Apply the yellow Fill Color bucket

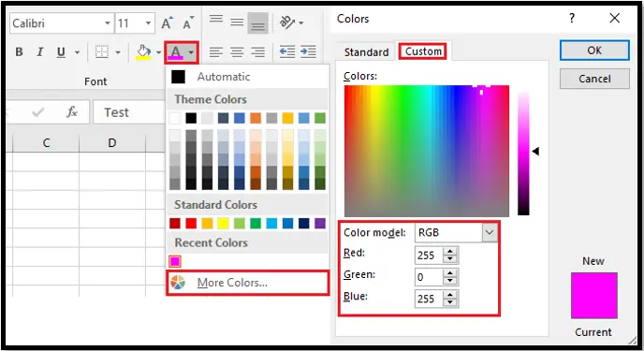143,52
